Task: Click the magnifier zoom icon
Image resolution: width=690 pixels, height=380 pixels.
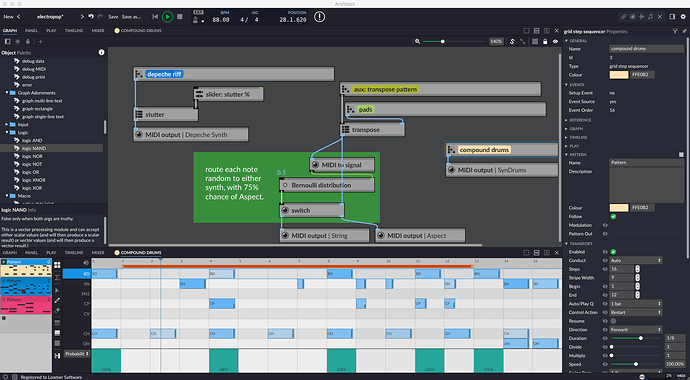Action: [x=417, y=41]
